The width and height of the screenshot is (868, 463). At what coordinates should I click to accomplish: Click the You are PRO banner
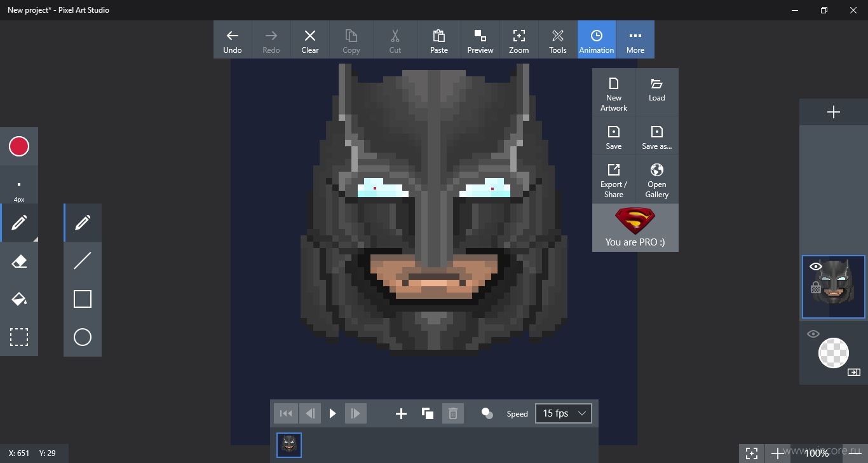point(635,228)
